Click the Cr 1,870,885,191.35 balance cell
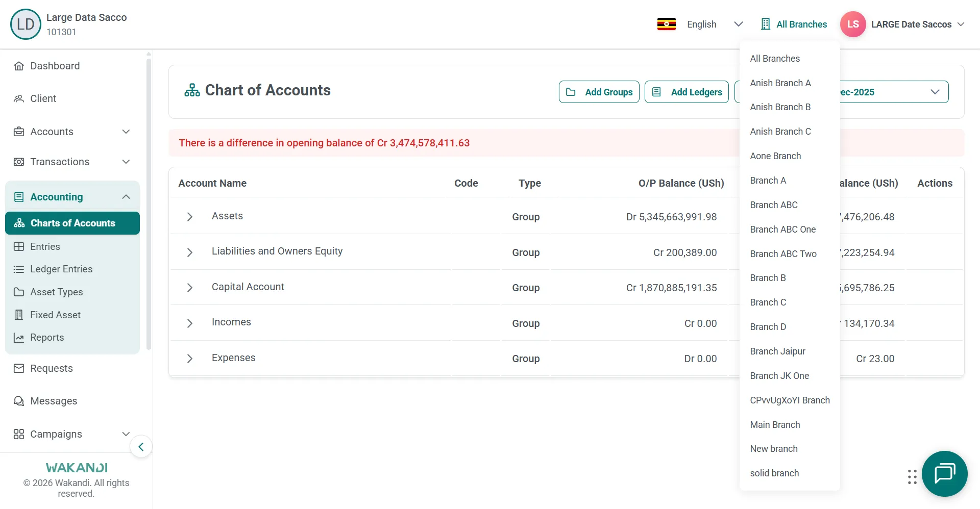 click(671, 288)
